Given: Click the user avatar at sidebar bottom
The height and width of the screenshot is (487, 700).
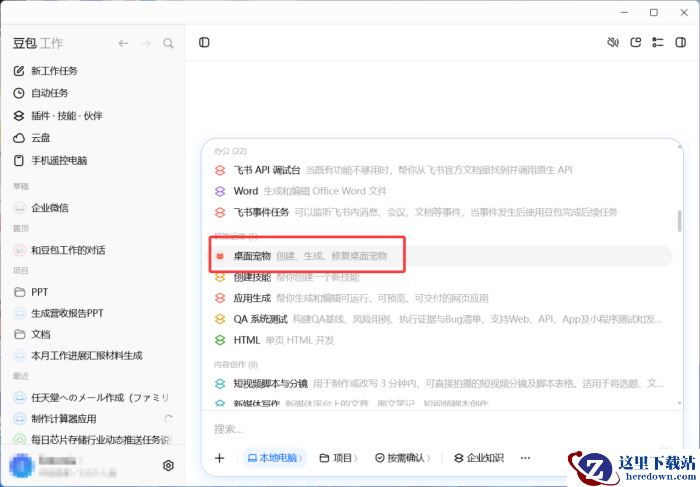Looking at the screenshot, I should 21,466.
